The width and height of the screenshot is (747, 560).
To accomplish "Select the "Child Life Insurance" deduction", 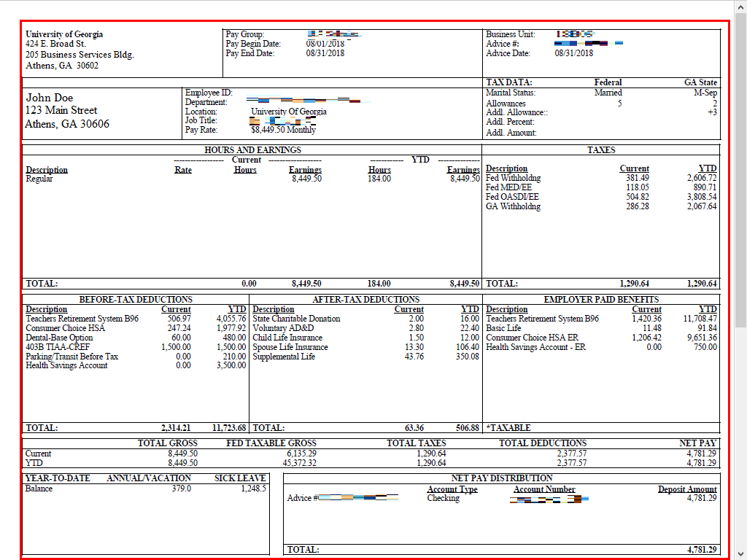I will click(287, 338).
